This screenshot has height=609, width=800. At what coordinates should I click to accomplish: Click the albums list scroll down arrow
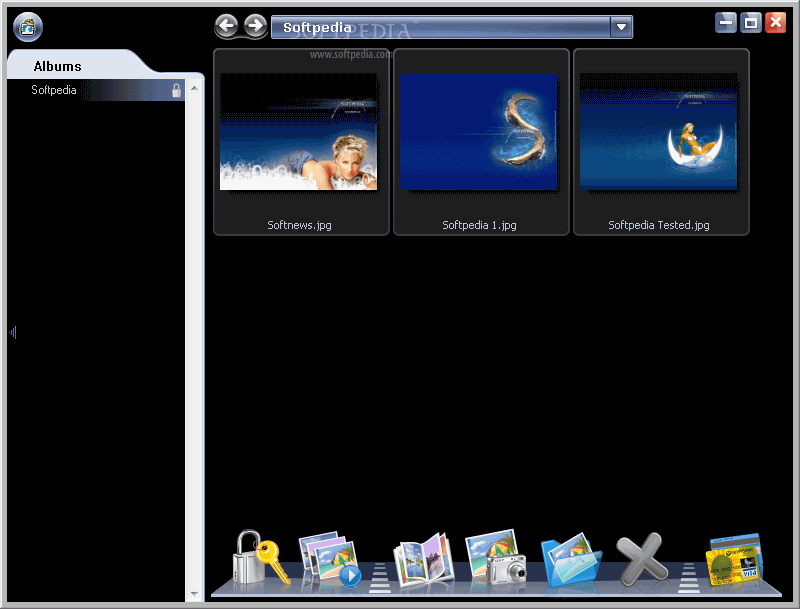(x=194, y=594)
